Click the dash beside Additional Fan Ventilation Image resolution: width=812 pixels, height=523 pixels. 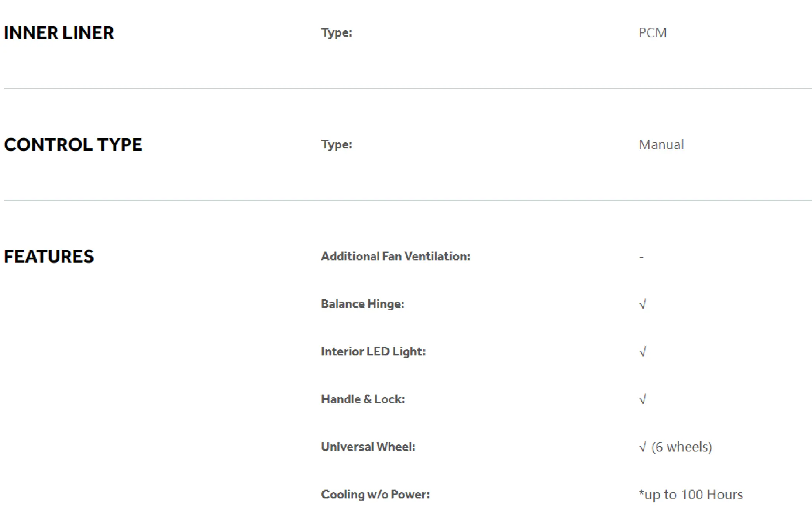coord(641,257)
